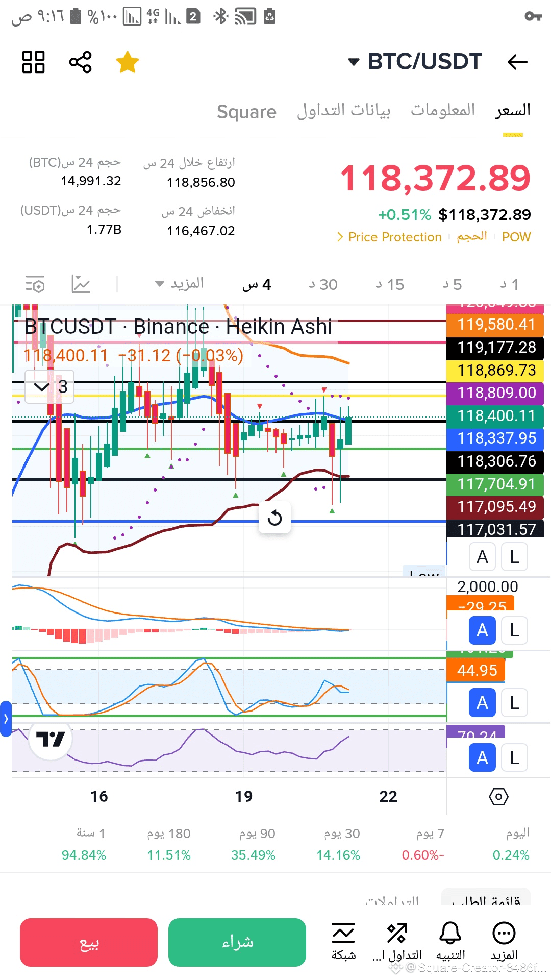This screenshot has width=551, height=980.
Task: Click the 119,580.41 orange price label
Action: [x=495, y=325]
